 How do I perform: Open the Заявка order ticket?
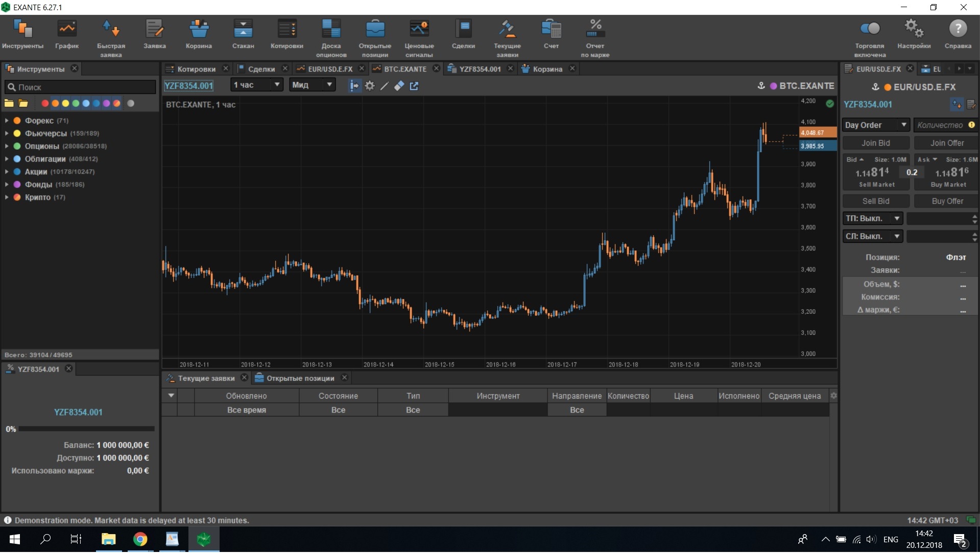pyautogui.click(x=154, y=35)
